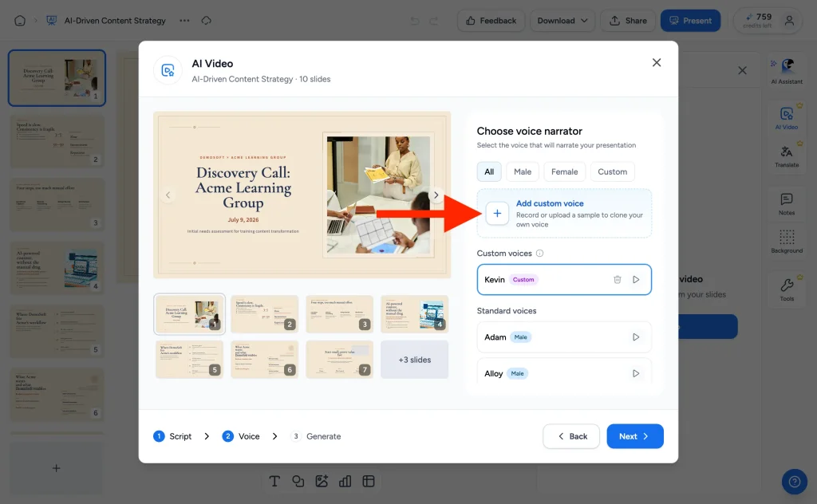Play preview of Alloy voice

[636, 373]
